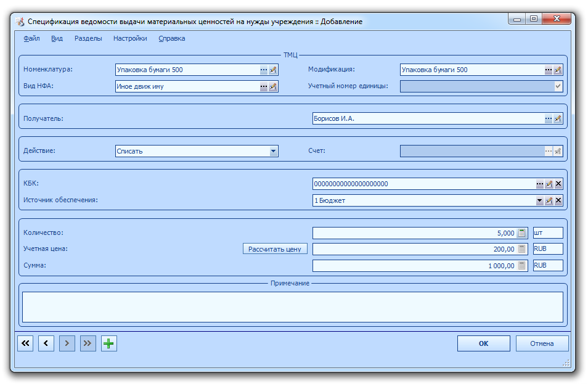The image size is (588, 386).
Task: Open the Настройки menu
Action: point(130,38)
